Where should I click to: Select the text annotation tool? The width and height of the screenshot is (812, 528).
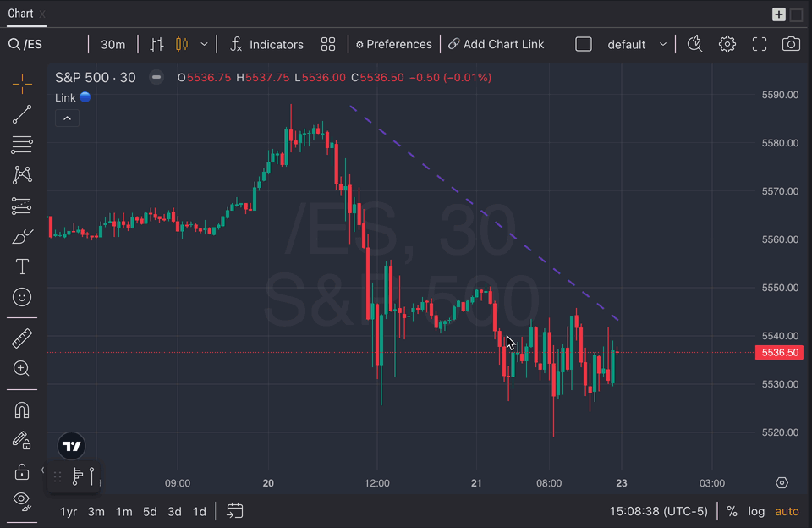[x=22, y=267]
